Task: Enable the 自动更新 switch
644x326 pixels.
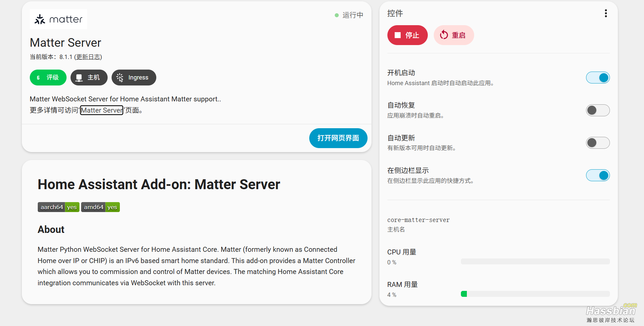Action: pos(598,143)
